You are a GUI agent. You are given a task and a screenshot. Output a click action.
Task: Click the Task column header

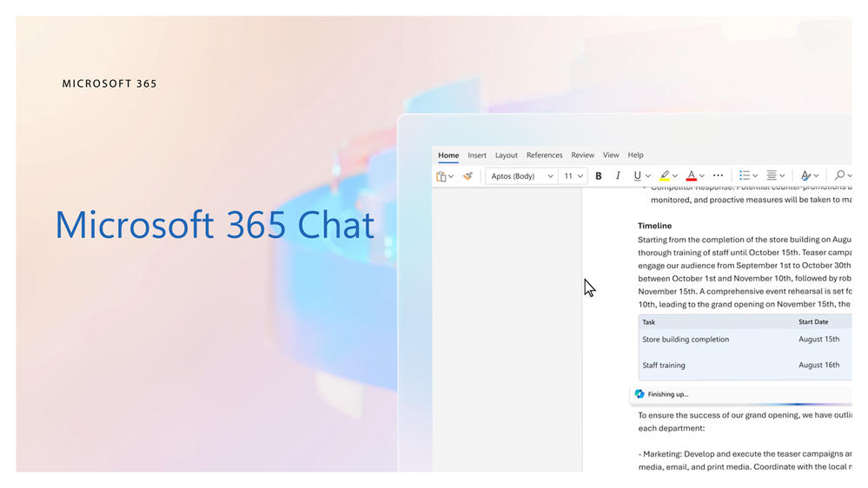649,322
